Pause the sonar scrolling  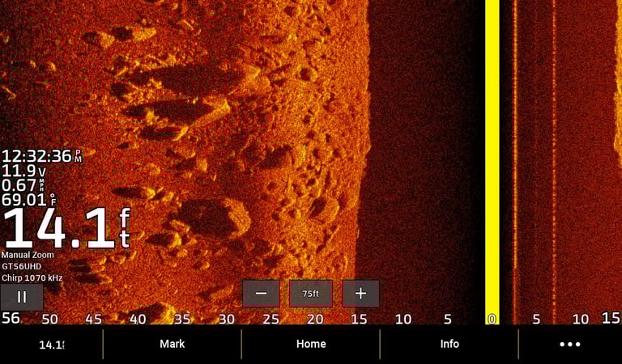[x=22, y=297]
